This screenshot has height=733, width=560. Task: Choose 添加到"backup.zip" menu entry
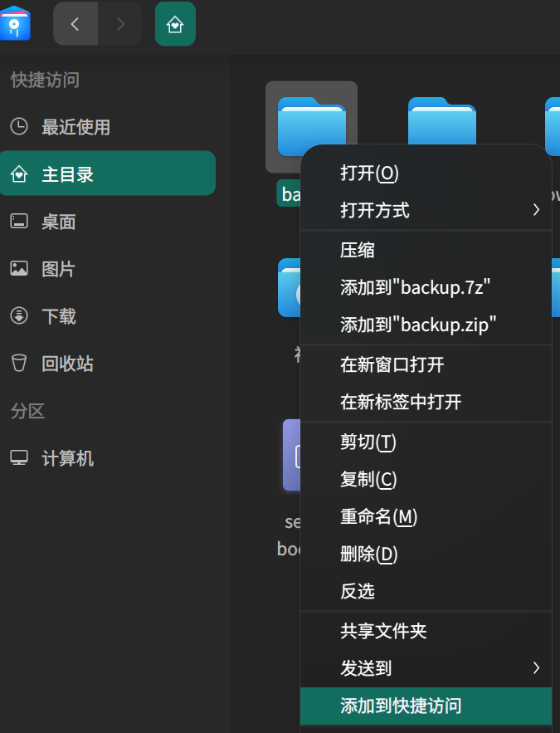coord(426,325)
